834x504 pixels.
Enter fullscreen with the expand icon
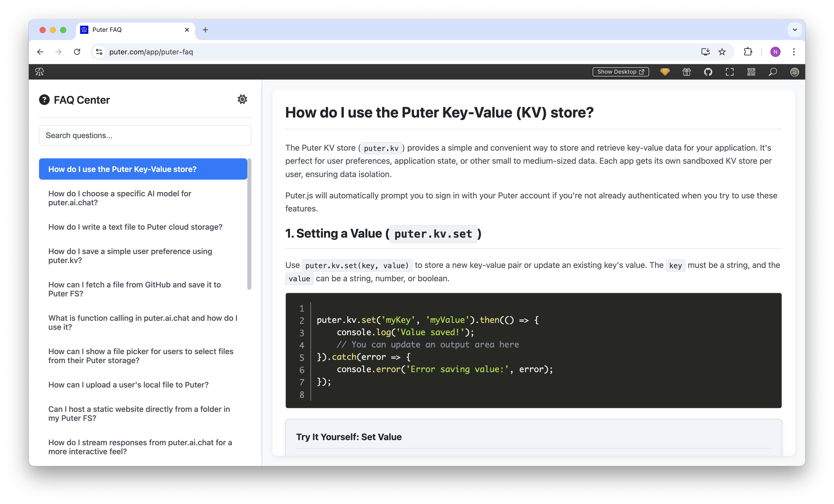[x=729, y=72]
